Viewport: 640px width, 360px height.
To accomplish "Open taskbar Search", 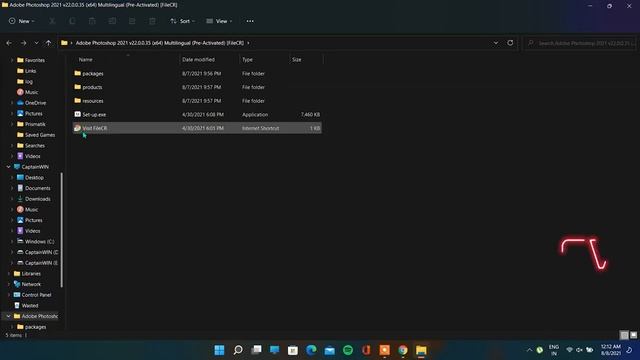I will [x=238, y=350].
